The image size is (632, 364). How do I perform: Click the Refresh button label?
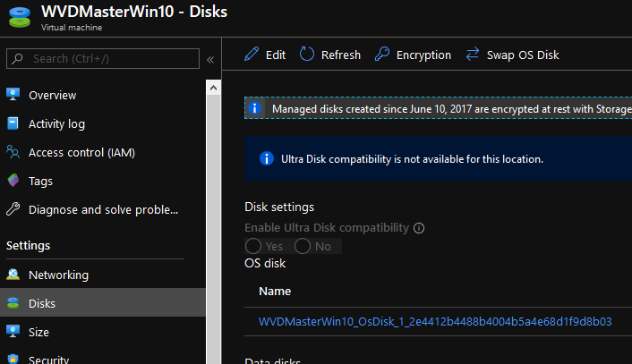pos(340,55)
